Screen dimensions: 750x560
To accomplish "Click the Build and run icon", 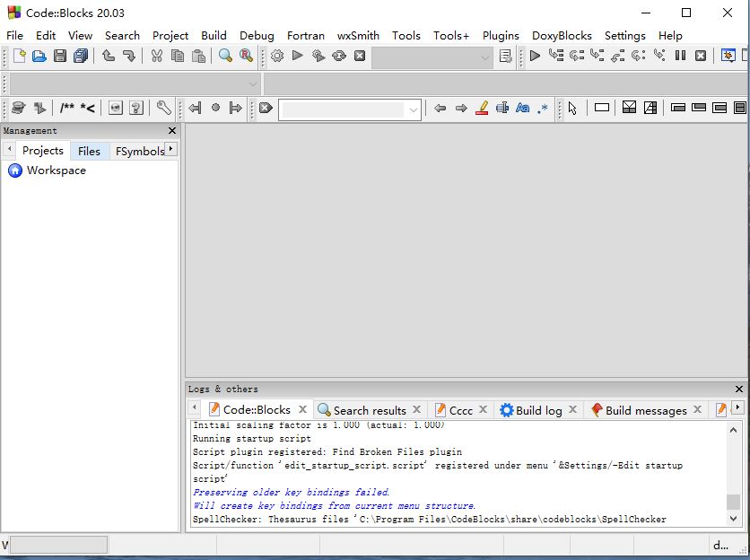I will click(x=318, y=56).
